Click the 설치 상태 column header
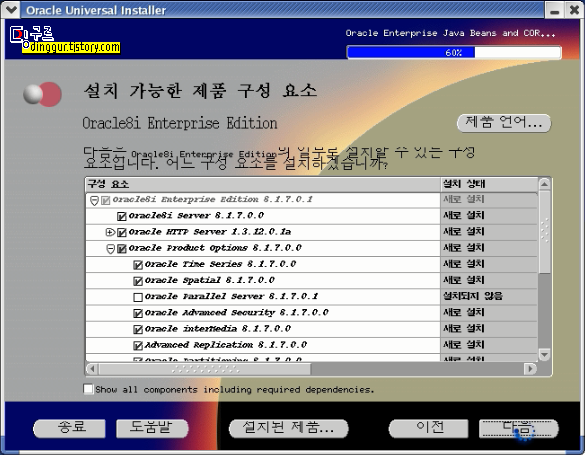585x455 pixels. click(x=489, y=184)
